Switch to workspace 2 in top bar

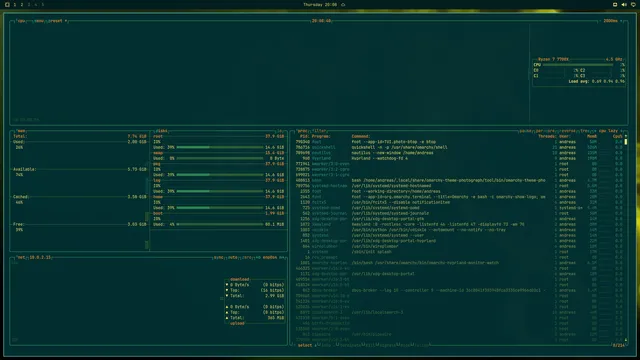point(22,4)
